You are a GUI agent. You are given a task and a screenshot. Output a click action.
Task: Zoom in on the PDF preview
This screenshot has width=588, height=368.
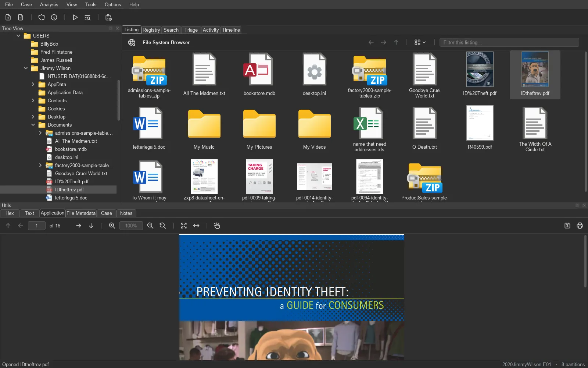coord(112,226)
